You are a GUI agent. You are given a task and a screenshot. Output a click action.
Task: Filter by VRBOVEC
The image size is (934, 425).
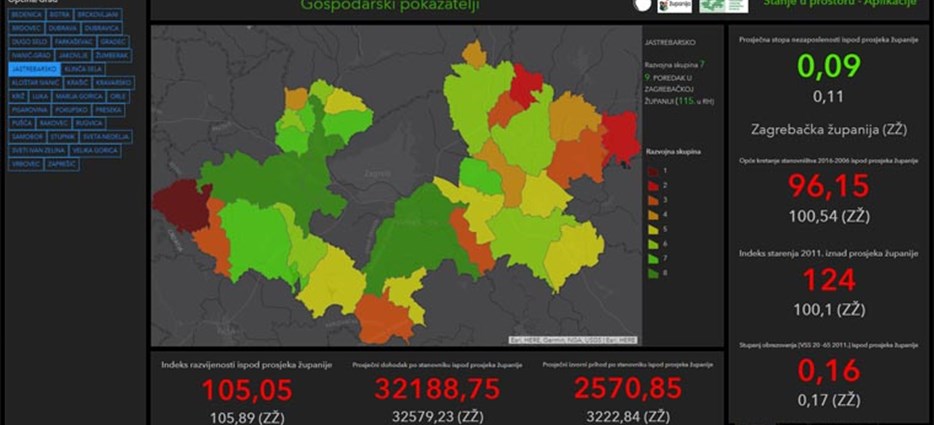coord(26,164)
